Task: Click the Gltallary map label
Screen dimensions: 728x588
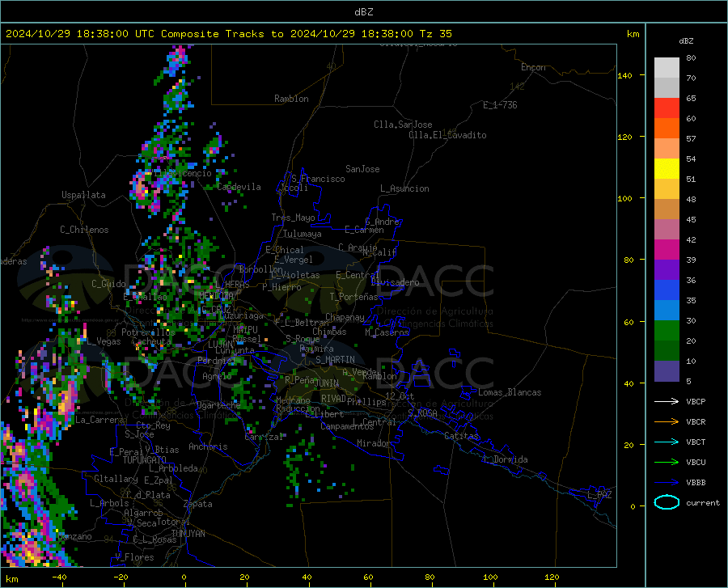Action: pyautogui.click(x=116, y=479)
